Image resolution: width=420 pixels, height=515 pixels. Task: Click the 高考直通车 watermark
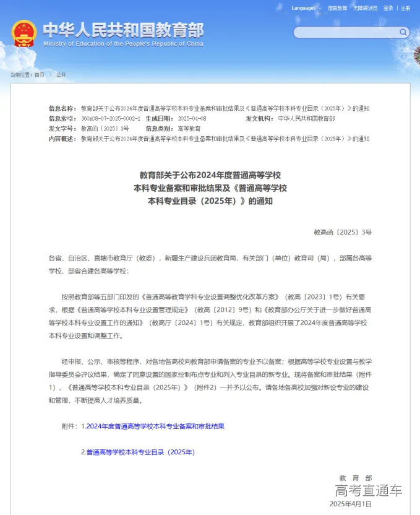tap(368, 491)
